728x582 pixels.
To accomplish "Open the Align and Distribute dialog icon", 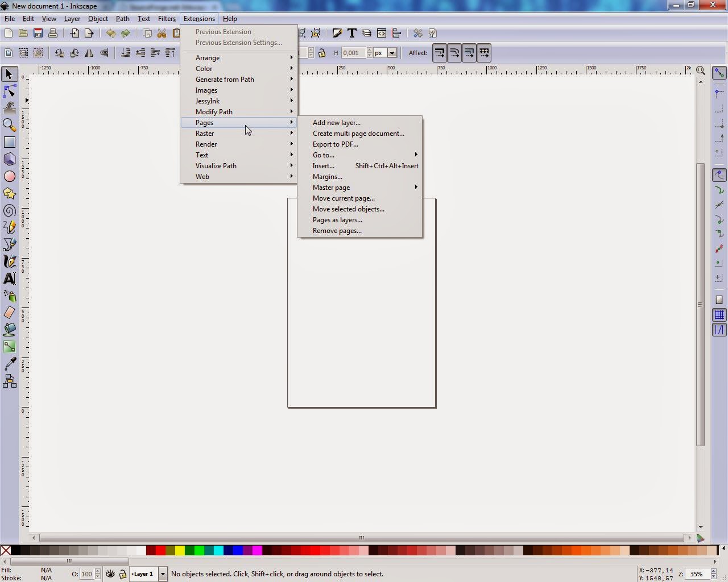I will point(396,34).
